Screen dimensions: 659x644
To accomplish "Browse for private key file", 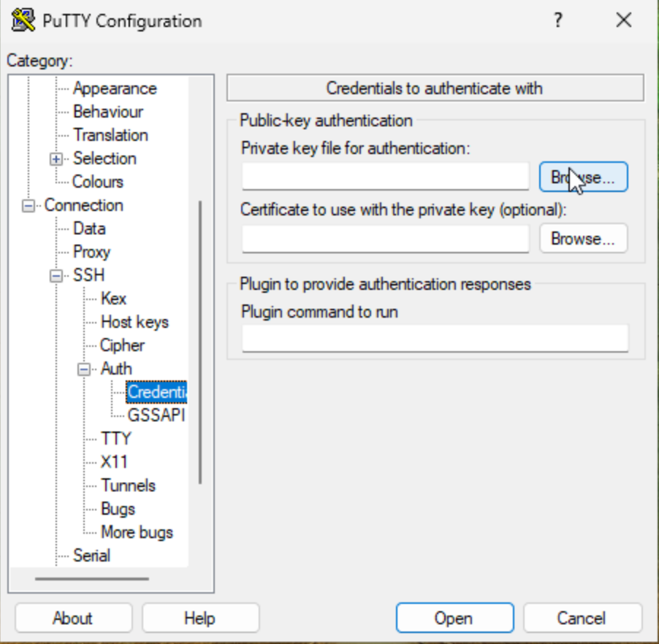I will (583, 177).
